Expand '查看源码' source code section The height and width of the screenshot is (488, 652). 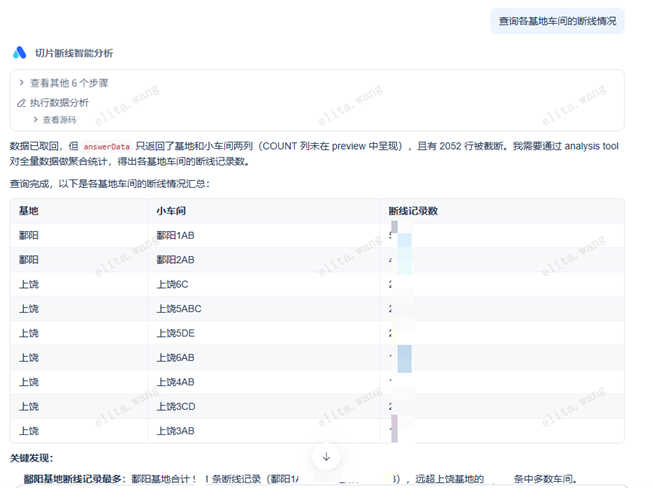(x=55, y=120)
